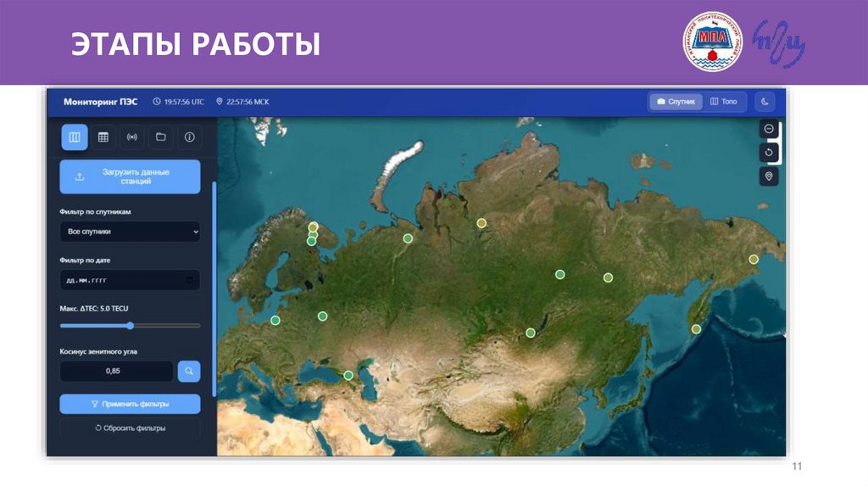Click the pin icon beside 22:57:56 МСК
This screenshot has height=487, width=868.
(x=220, y=102)
